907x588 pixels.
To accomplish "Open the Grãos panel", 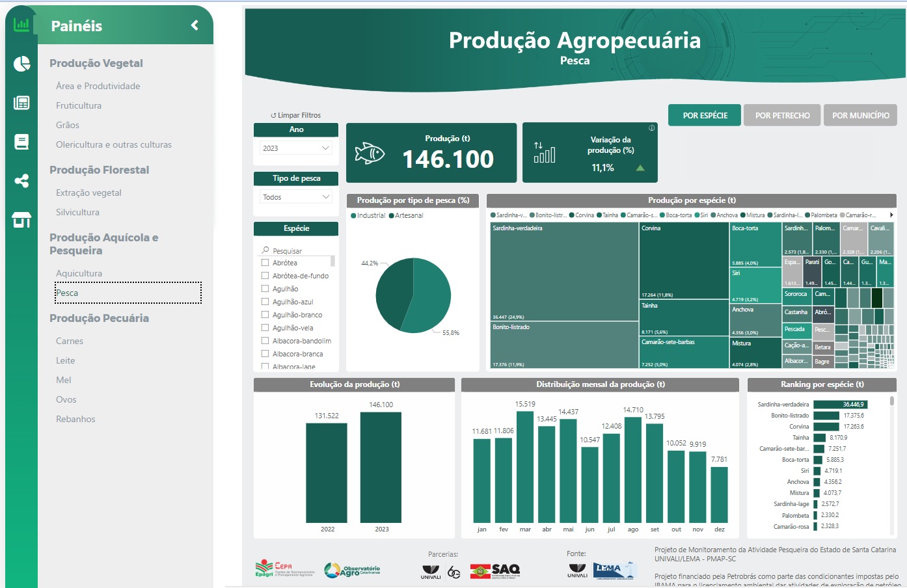I will coord(68,125).
